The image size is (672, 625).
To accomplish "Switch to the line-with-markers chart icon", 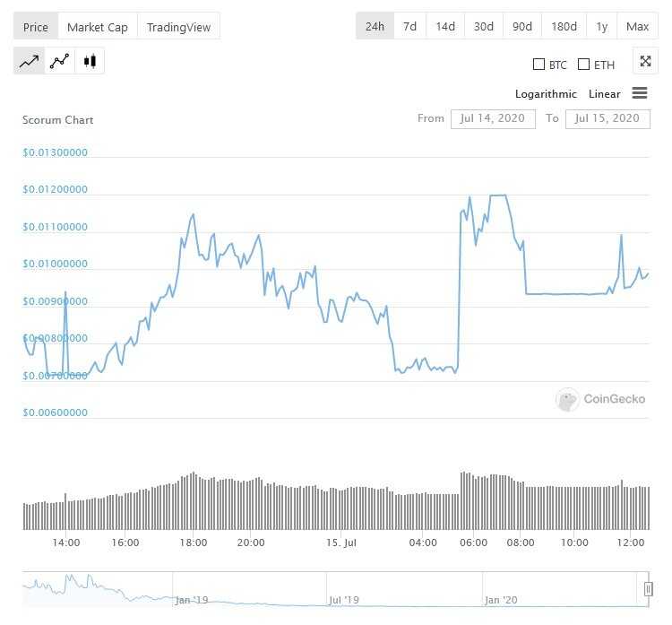I will (59, 61).
